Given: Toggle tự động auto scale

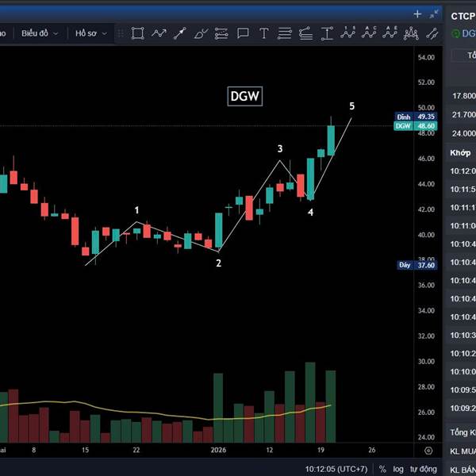Looking at the screenshot, I should (424, 469).
